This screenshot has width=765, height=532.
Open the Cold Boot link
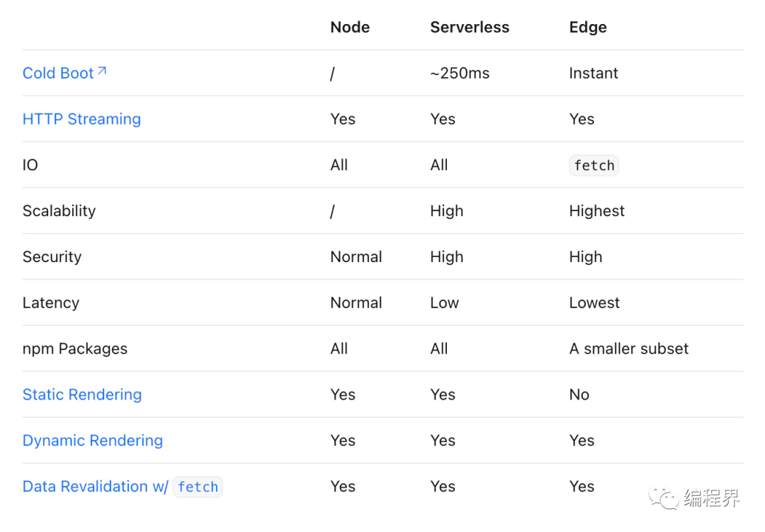(64, 73)
